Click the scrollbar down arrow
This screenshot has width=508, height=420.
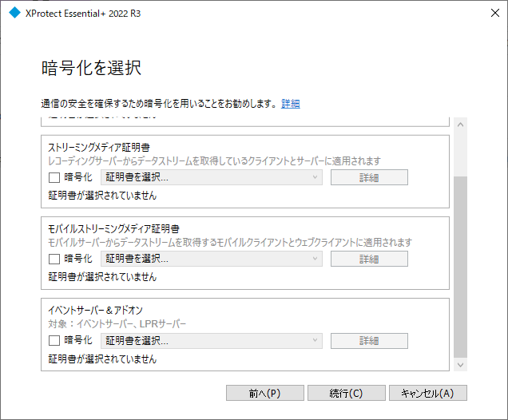460,365
